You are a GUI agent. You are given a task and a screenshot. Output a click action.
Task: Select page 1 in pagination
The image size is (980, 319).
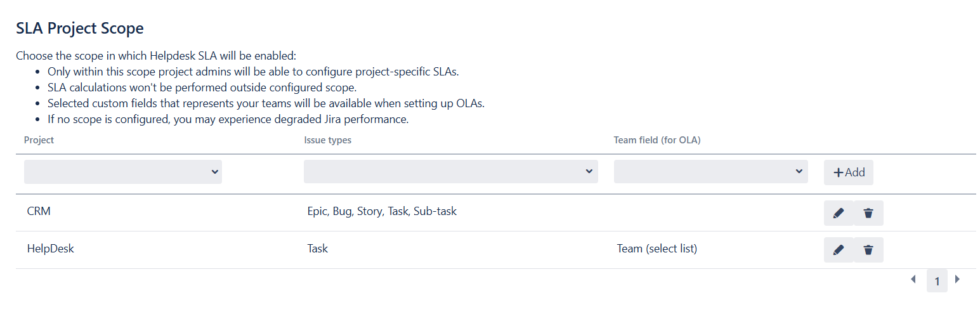(x=937, y=281)
